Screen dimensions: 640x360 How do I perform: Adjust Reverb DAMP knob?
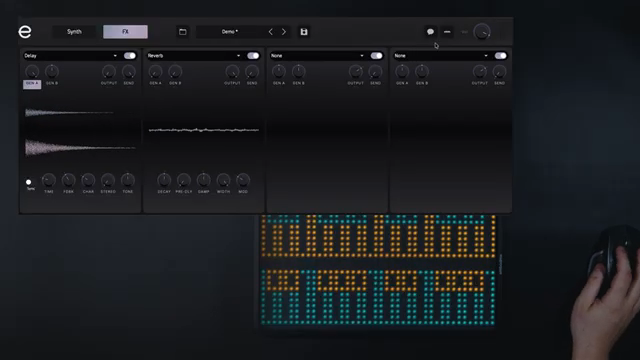point(204,180)
